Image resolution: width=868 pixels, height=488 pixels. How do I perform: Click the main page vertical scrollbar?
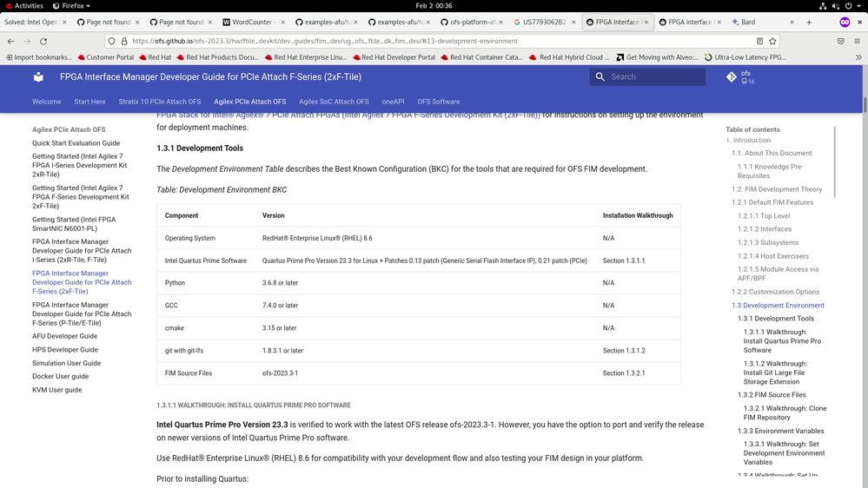865,105
